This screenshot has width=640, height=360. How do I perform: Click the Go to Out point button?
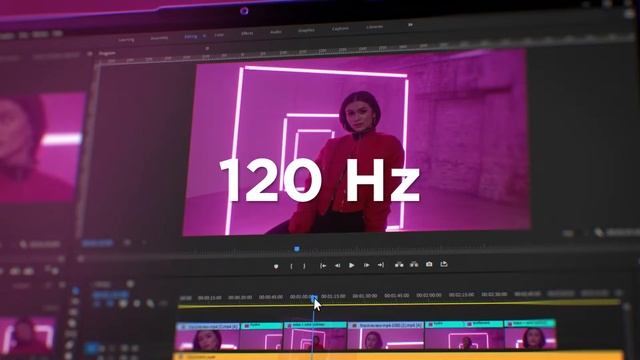click(x=381, y=265)
